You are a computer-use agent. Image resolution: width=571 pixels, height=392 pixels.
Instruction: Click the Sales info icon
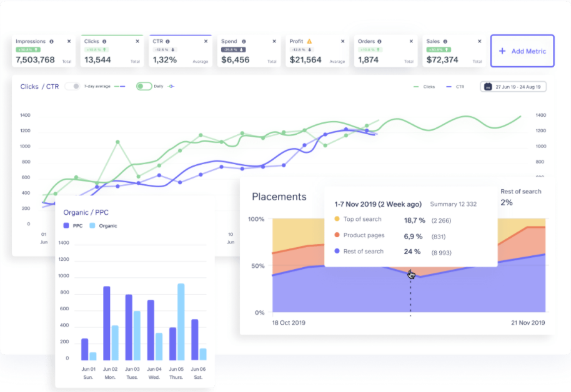[446, 41]
